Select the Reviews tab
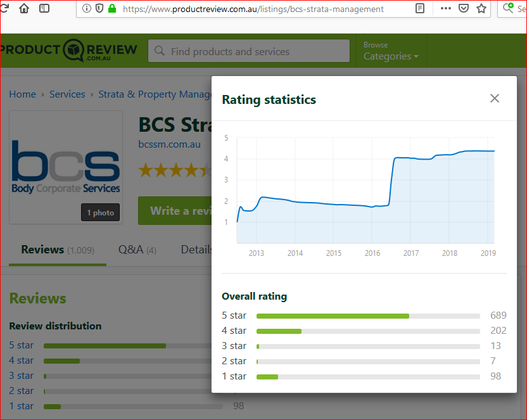Image resolution: width=527 pixels, height=420 pixels. (x=57, y=250)
